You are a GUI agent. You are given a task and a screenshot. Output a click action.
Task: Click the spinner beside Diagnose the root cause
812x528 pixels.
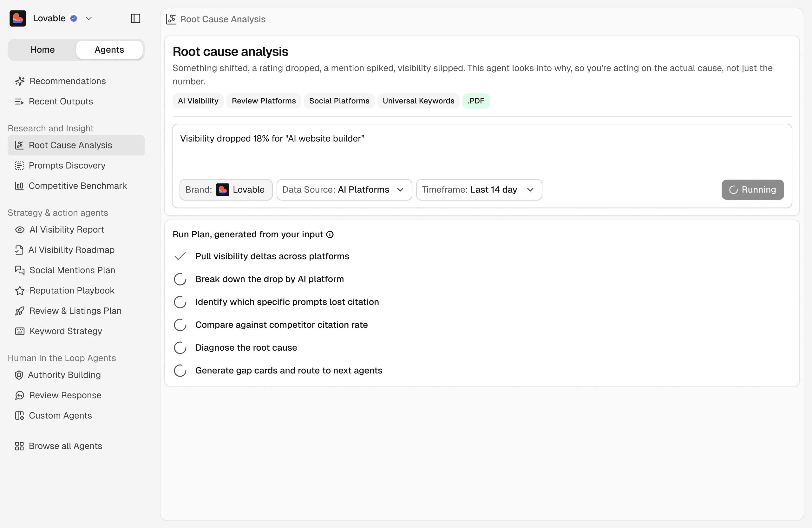[180, 348]
